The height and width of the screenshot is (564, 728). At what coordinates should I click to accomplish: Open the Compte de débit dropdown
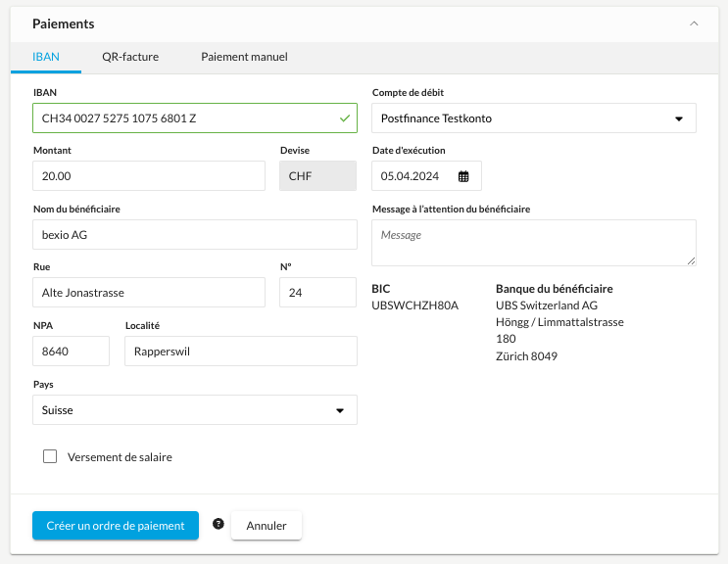tap(534, 118)
